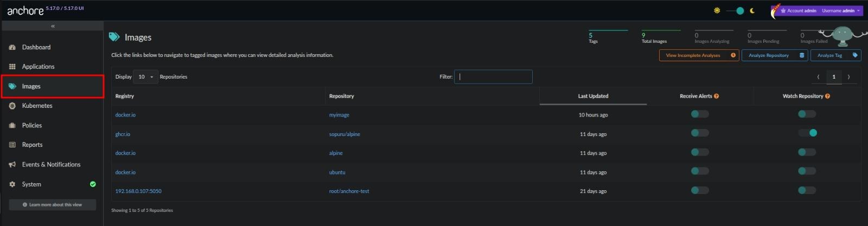The width and height of the screenshot is (868, 226).
Task: Click the Filter input field
Action: [493, 77]
